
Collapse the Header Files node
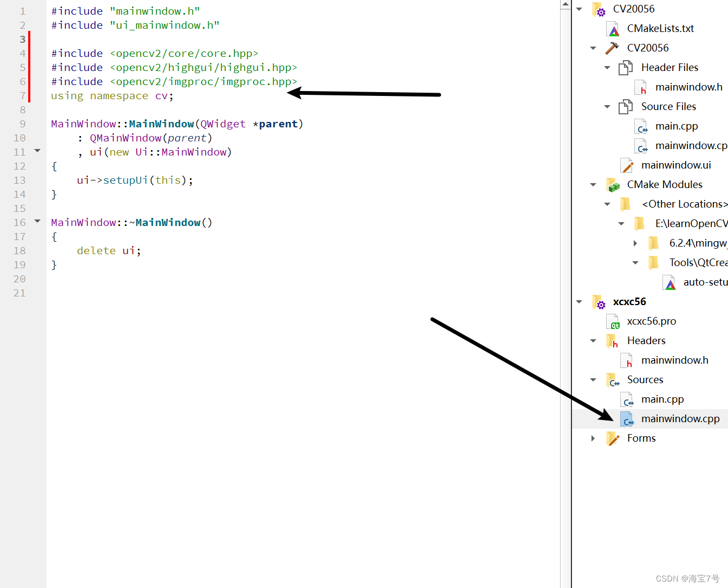click(607, 68)
